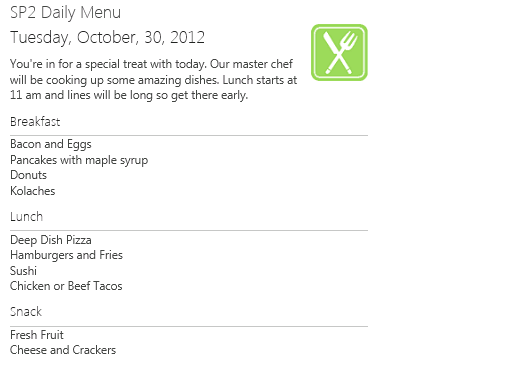Click the green fork and knife icon

point(339,52)
